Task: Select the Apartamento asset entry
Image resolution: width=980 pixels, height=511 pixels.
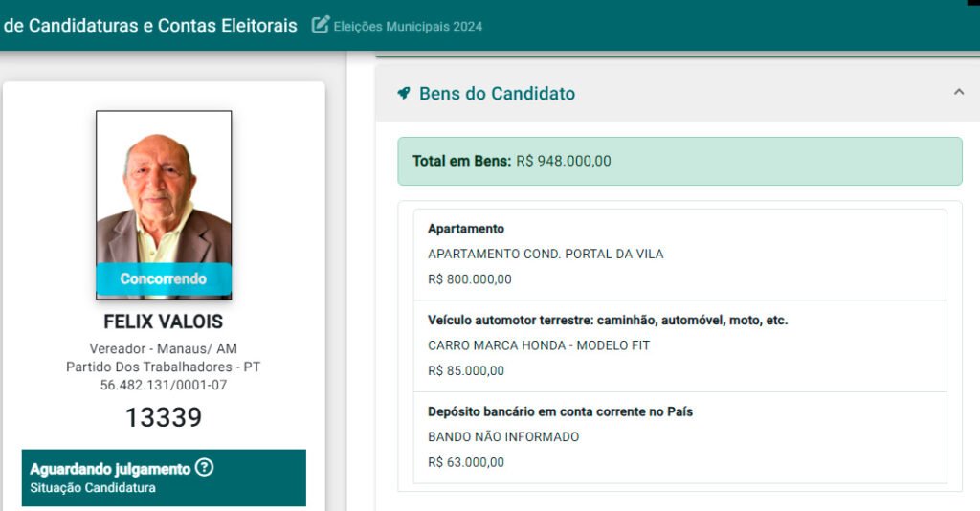Action: tap(679, 255)
